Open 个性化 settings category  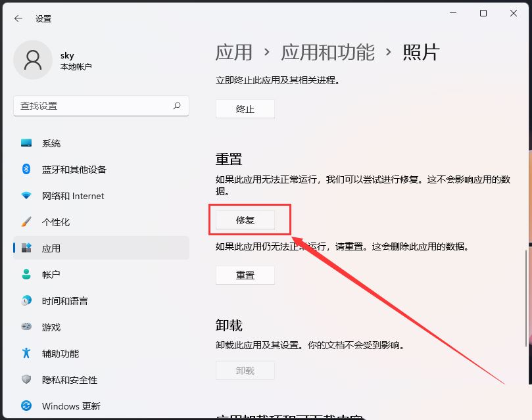coord(101,222)
